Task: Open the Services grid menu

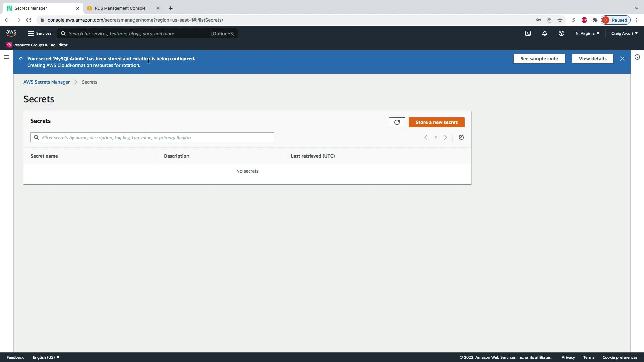Action: [40, 33]
